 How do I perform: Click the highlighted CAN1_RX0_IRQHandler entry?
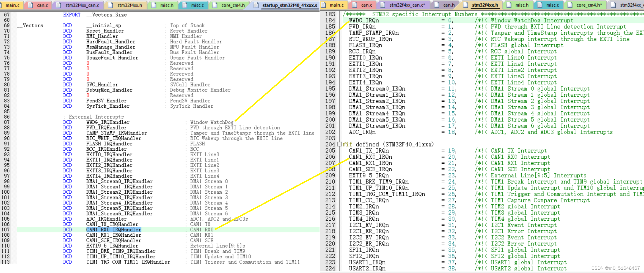pos(114,229)
